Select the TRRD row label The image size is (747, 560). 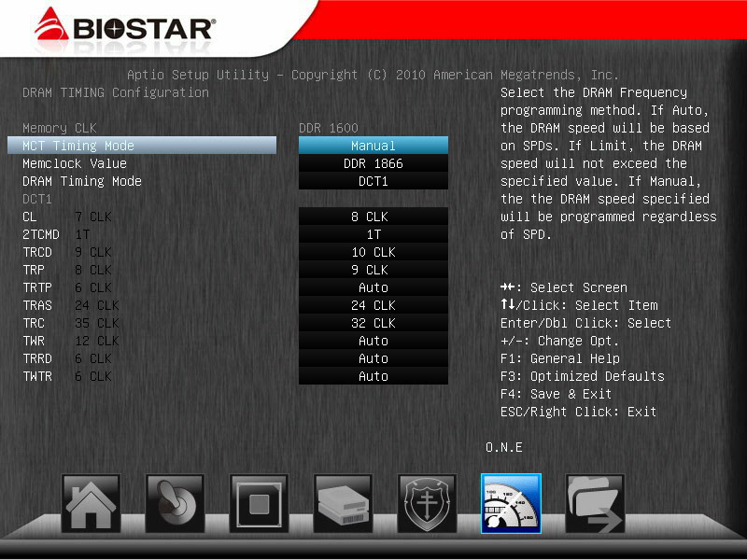pos(37,358)
